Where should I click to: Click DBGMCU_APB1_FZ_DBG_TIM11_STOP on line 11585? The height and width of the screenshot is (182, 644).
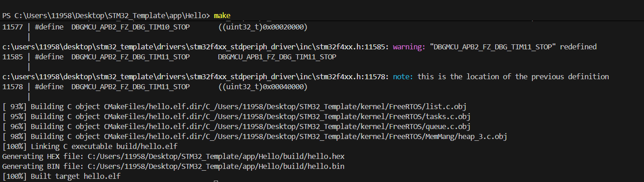pos(277,57)
